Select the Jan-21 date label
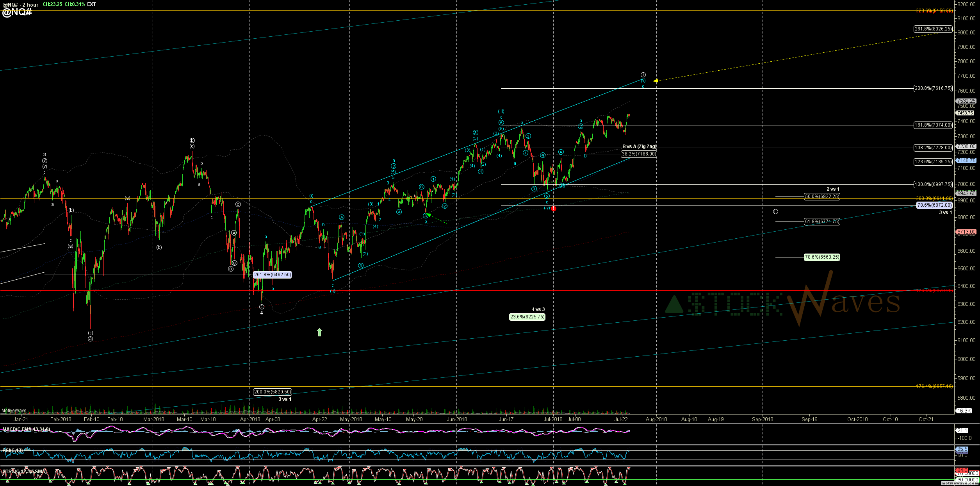Screen dimensions: 980x486 tap(21, 420)
